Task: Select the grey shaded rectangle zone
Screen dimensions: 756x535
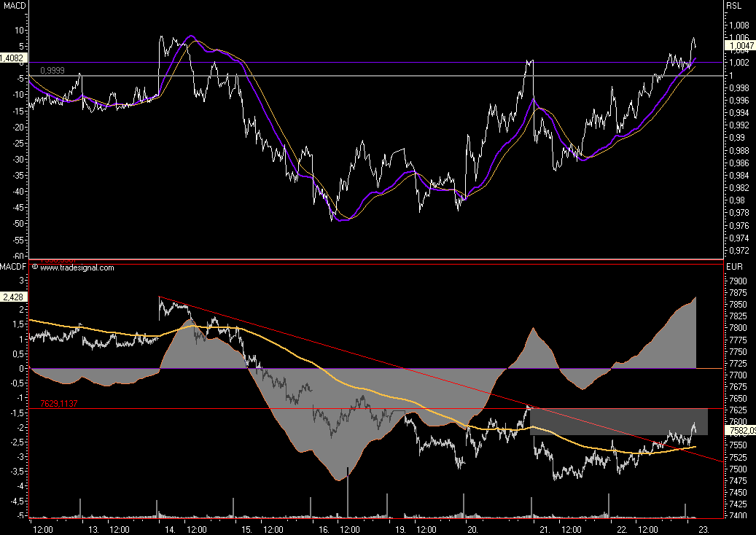Action: tap(619, 422)
